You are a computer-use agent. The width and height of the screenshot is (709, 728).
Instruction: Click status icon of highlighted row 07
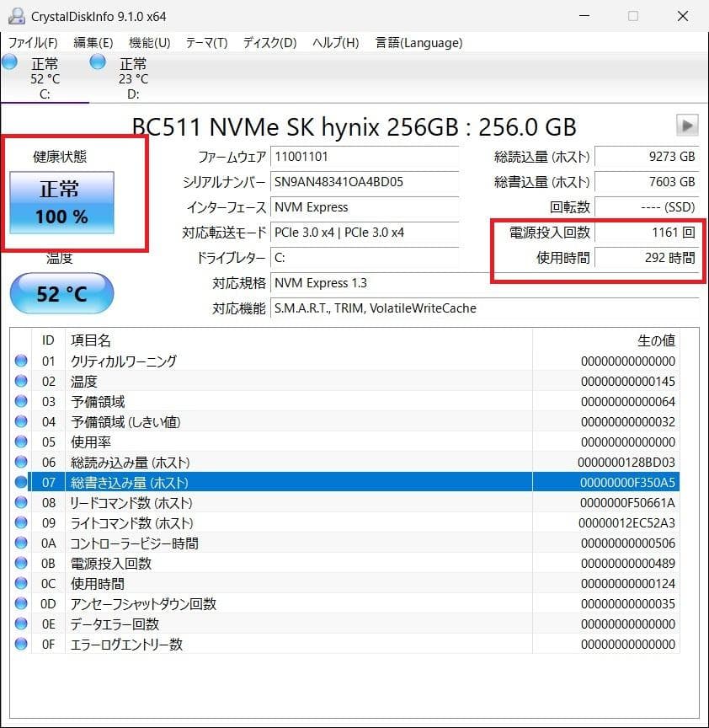click(21, 483)
